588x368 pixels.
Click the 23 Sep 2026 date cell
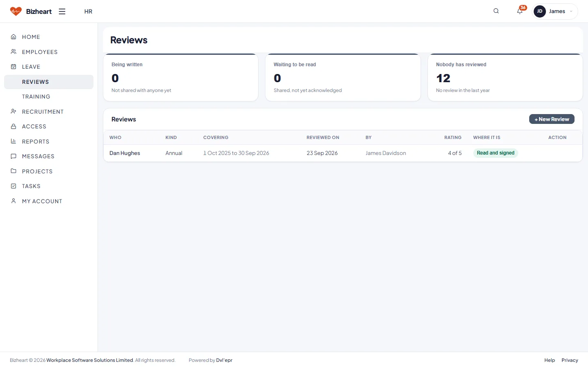click(x=322, y=153)
